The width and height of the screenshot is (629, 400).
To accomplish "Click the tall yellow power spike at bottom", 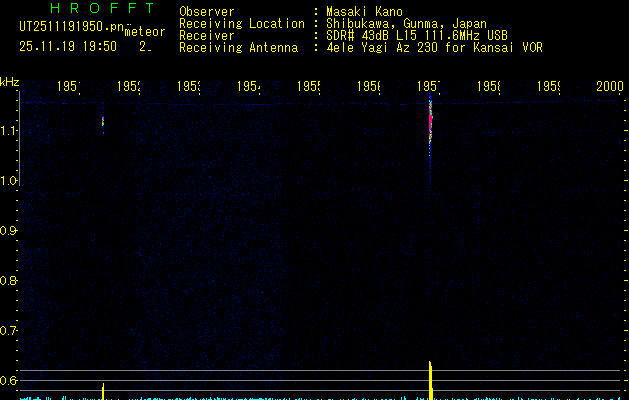I will click(x=430, y=378).
